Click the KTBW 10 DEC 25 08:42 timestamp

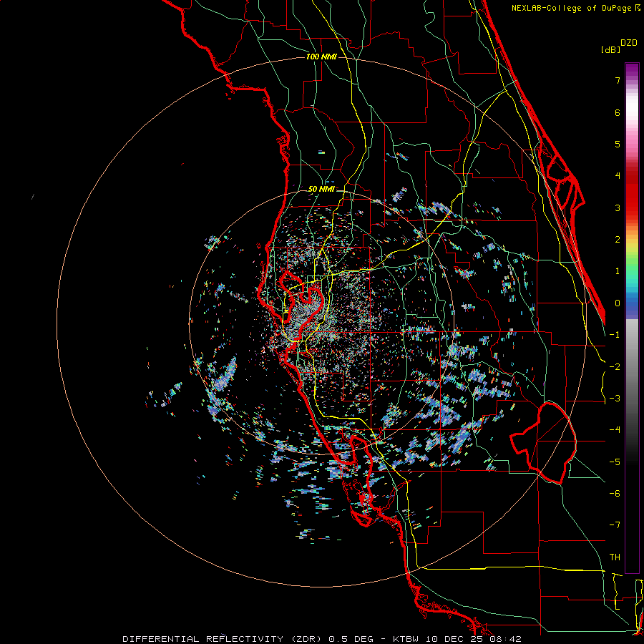[457, 639]
